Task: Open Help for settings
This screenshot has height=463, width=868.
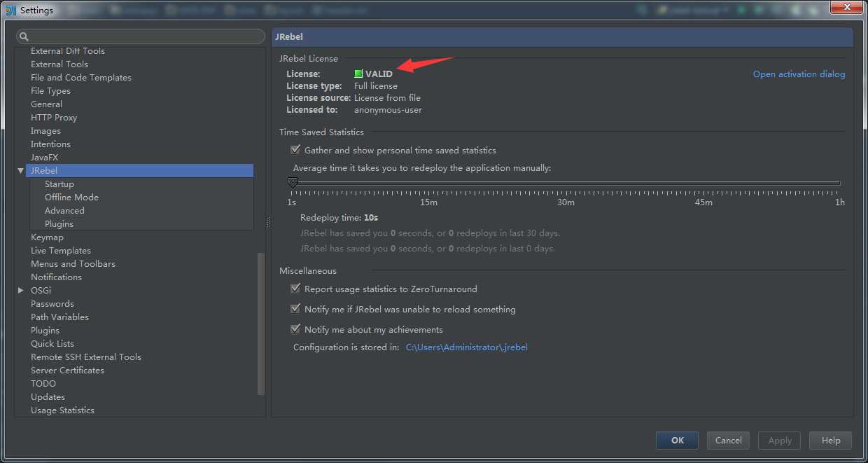Action: pos(831,440)
